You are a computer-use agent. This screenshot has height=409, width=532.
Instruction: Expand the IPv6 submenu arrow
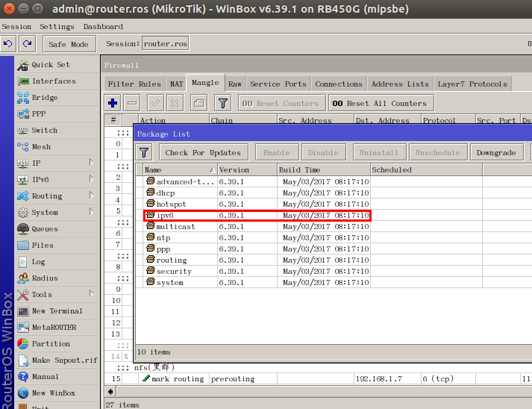coord(91,179)
